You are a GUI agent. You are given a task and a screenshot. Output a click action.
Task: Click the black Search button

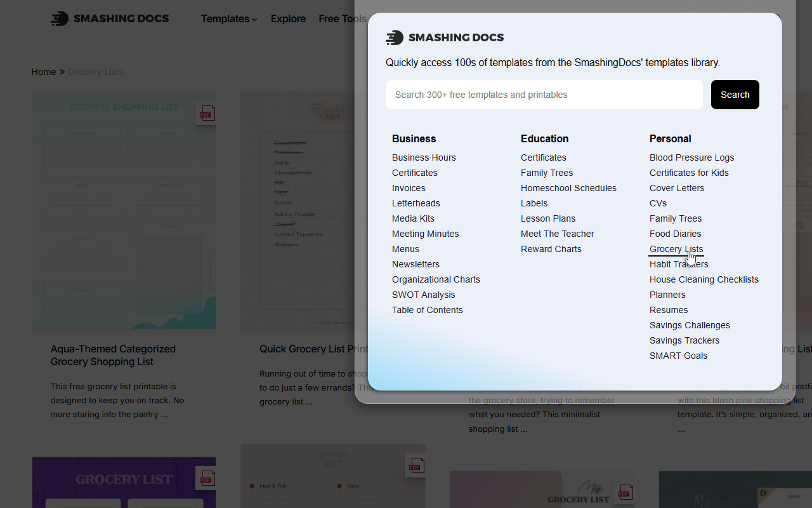735,95
